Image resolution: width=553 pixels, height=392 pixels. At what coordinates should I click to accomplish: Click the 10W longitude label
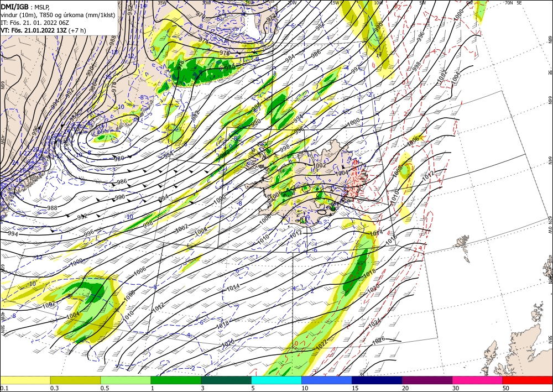click(x=378, y=3)
